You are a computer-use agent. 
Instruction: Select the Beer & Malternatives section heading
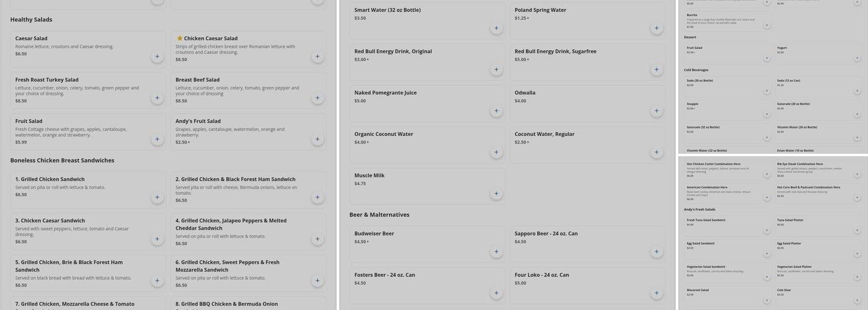click(379, 215)
